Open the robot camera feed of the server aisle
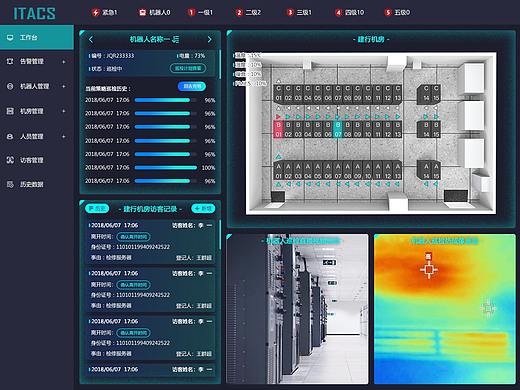520x390 pixels. pos(298,309)
